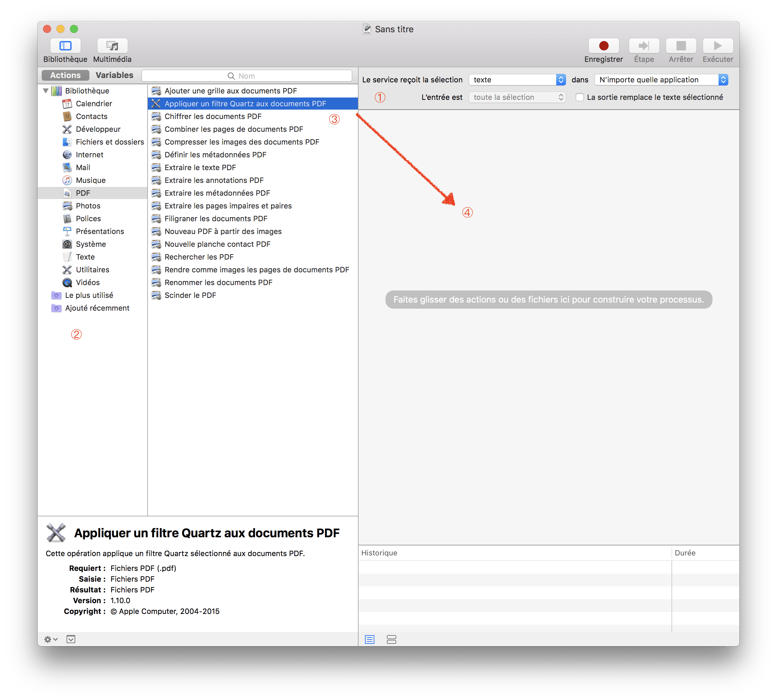This screenshot has height=700, width=777.
Task: Collapse the Bibliothèque tree disclosure triangle
Action: 46,91
